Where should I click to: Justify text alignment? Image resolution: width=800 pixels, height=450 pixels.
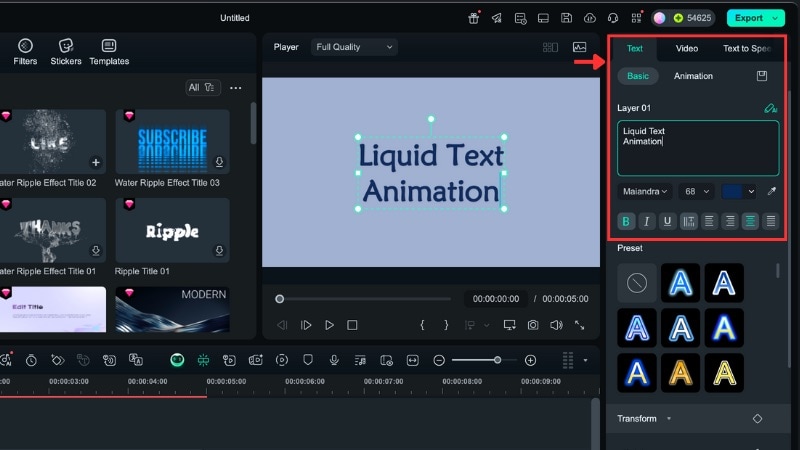click(771, 221)
